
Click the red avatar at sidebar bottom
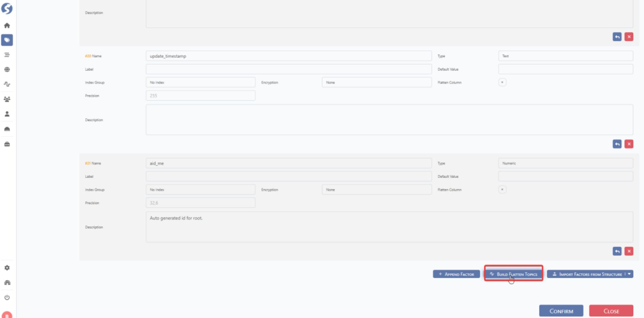[x=7, y=315]
